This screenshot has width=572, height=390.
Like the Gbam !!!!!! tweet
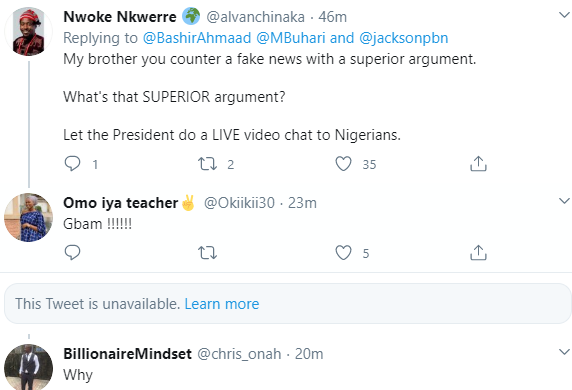(x=343, y=252)
